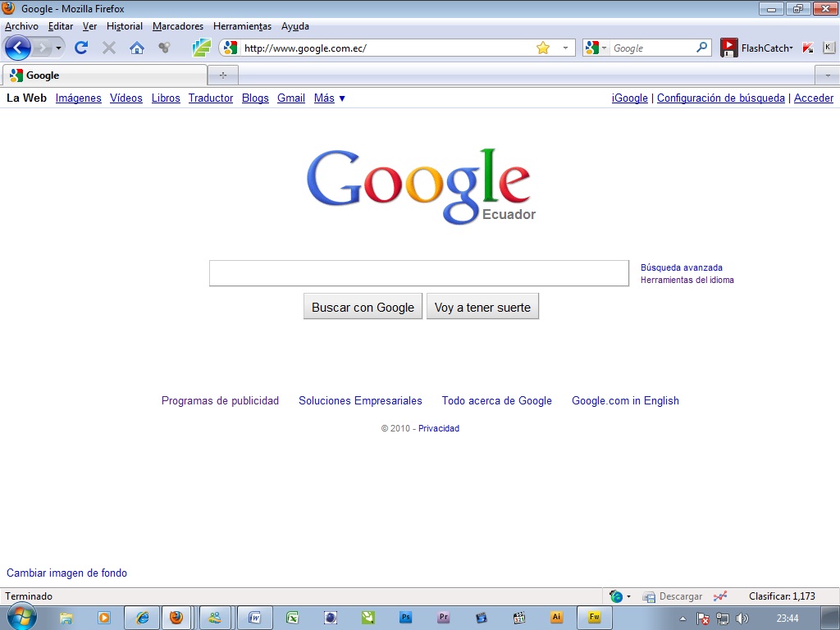Open the Descargar downloads status item
The width and height of the screenshot is (840, 630).
pos(673,596)
